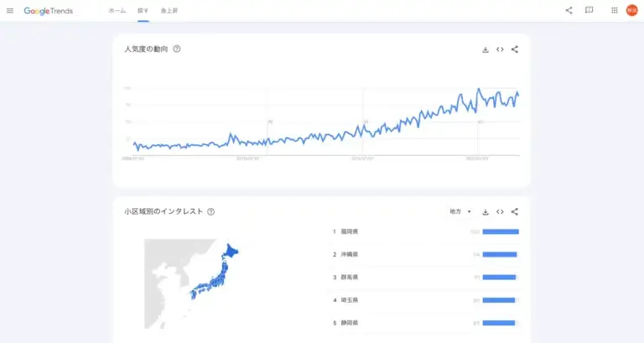This screenshot has width=644, height=343.
Task: Click the header share icon
Action: 569,11
